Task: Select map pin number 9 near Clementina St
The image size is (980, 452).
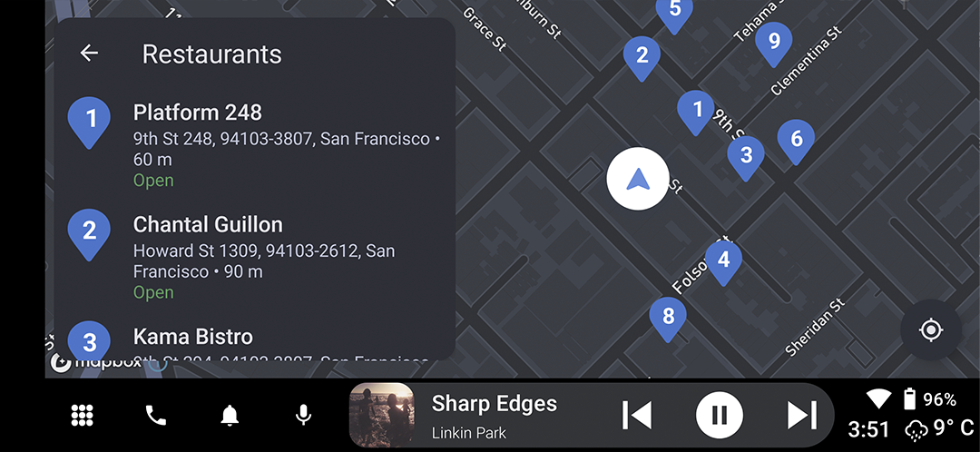Action: (774, 44)
